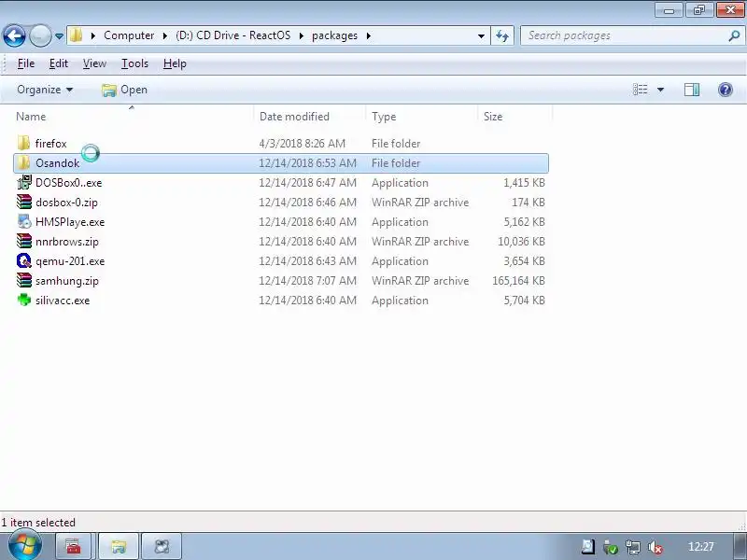The width and height of the screenshot is (747, 560).
Task: Open the File menu
Action: click(26, 63)
